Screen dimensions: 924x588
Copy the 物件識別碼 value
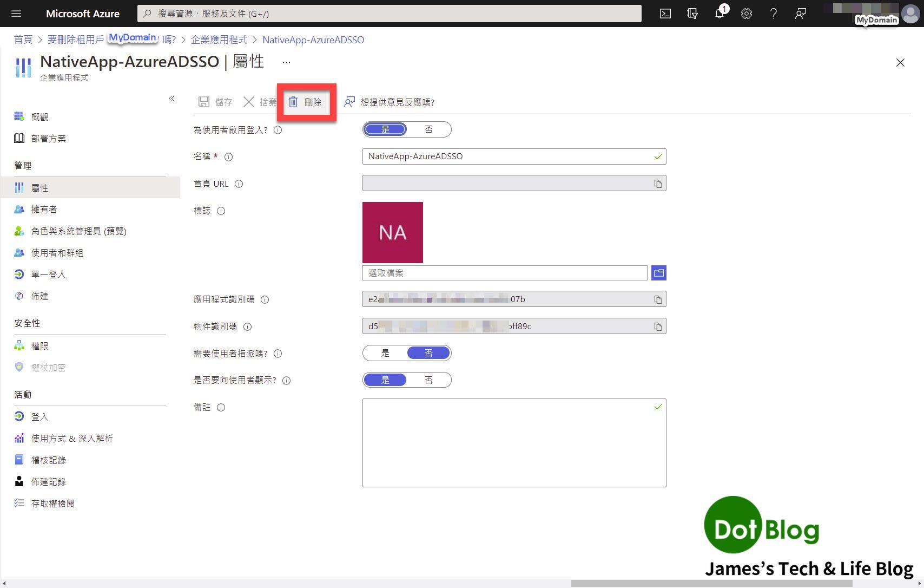pyautogui.click(x=658, y=326)
